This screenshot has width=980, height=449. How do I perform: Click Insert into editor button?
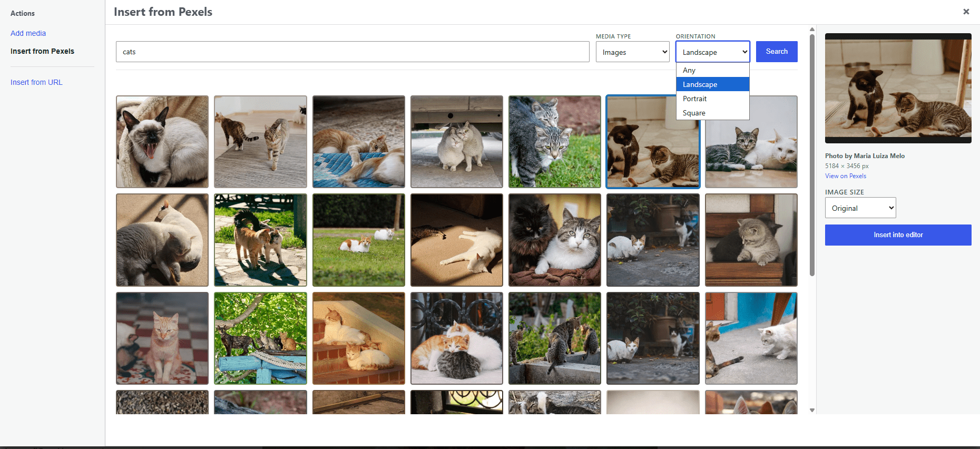pyautogui.click(x=898, y=235)
